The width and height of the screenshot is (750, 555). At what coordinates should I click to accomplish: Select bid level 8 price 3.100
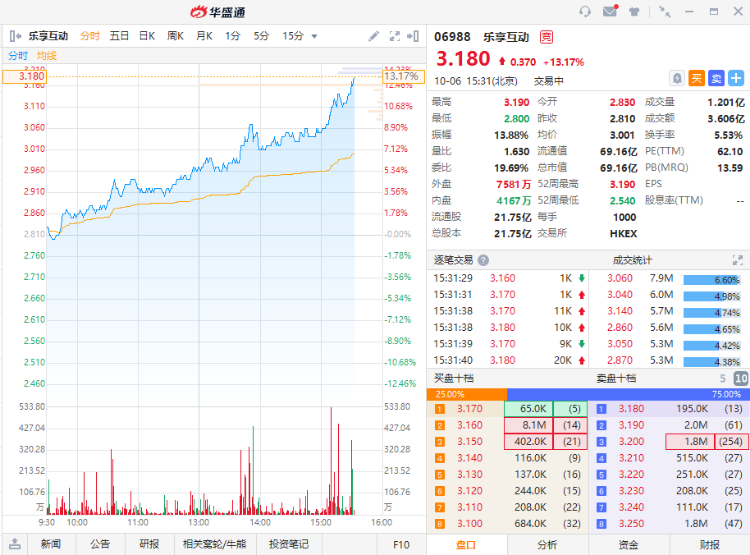[470, 524]
